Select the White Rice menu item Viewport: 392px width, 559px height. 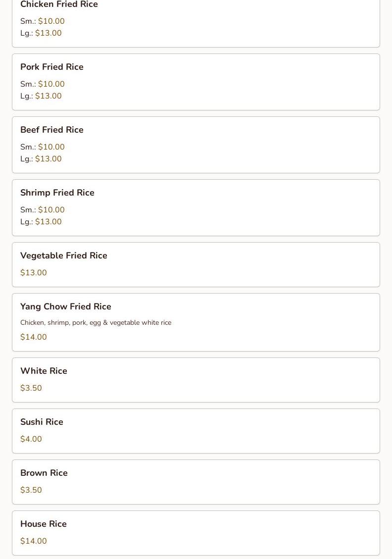44,371
